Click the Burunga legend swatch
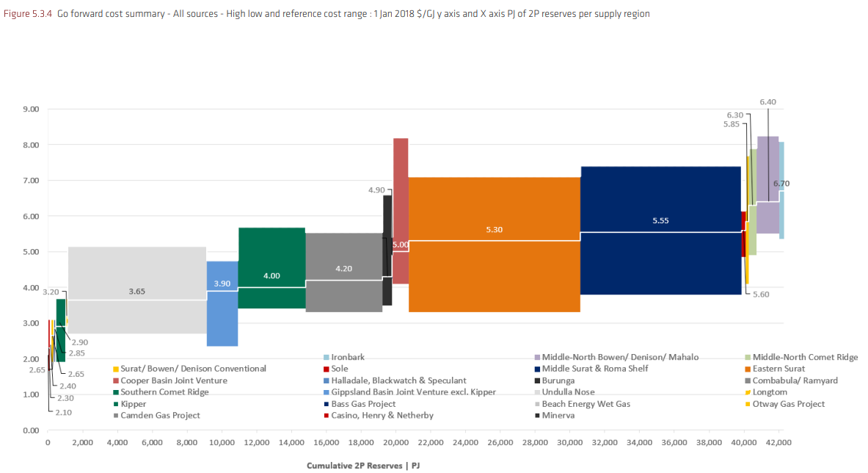This screenshot has width=868, height=473. tap(536, 380)
